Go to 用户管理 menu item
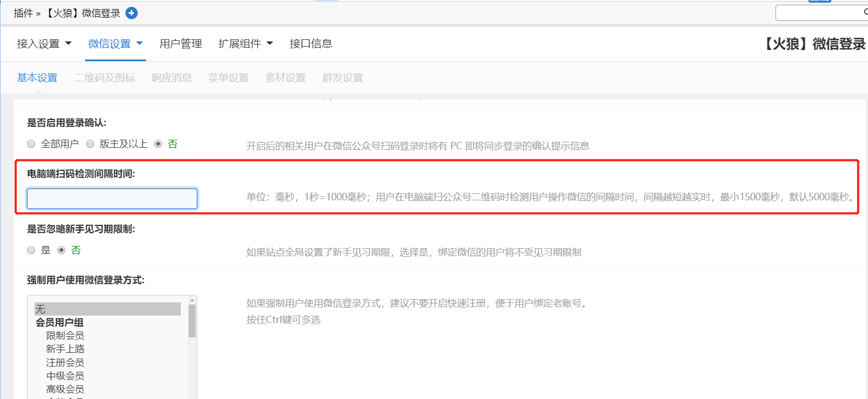The image size is (868, 399). [x=181, y=44]
